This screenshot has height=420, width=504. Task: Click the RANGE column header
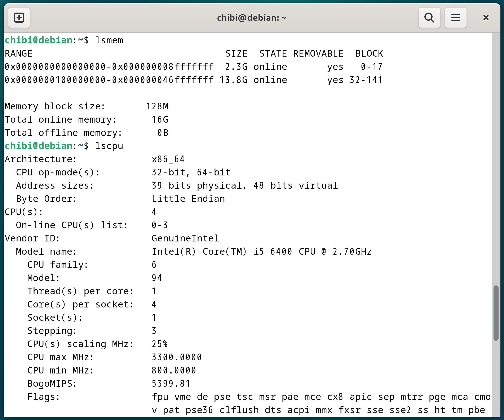point(19,54)
